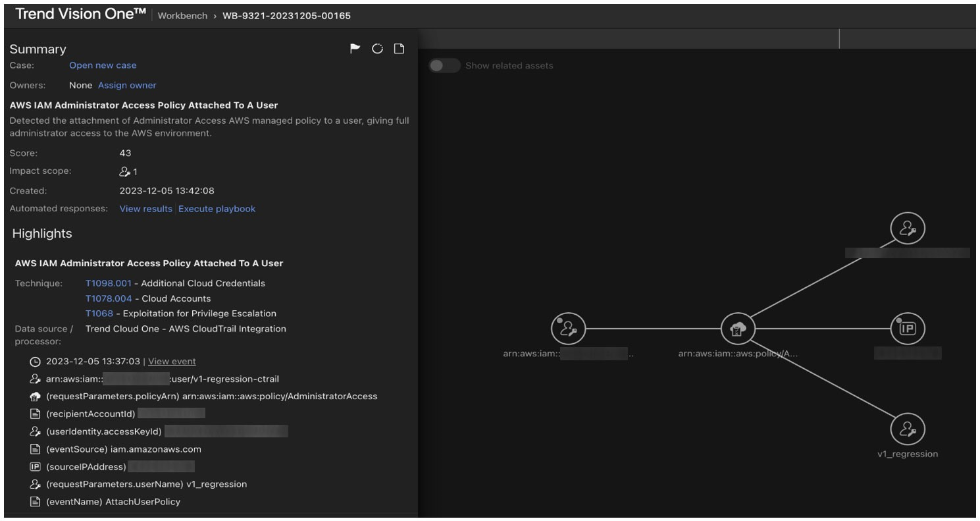Image resolution: width=980 pixels, height=521 pixels.
Task: Click the WB-9321-20231205-00165 breadcrumb item
Action: point(286,16)
